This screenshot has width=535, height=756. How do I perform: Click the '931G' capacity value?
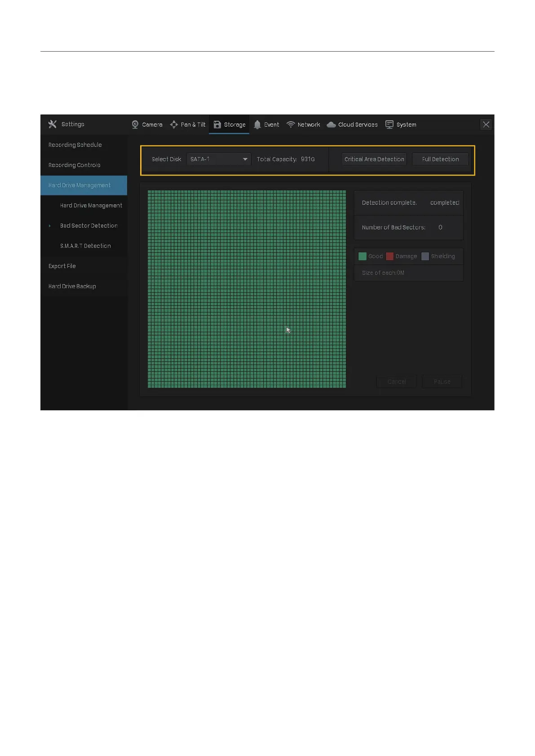click(x=308, y=159)
